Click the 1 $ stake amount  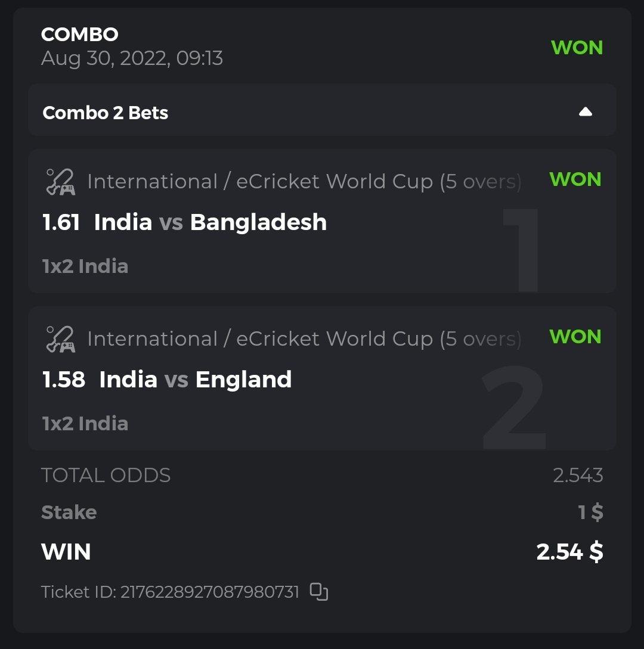point(590,512)
